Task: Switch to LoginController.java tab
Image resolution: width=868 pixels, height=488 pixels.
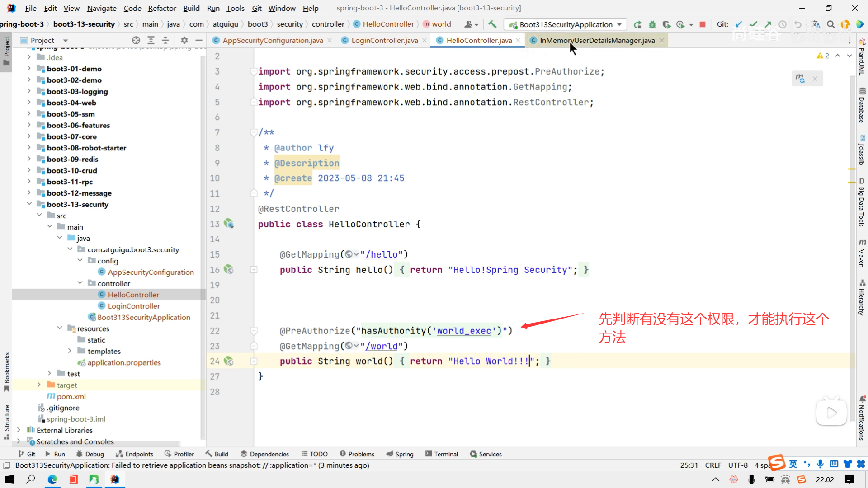Action: pos(384,40)
